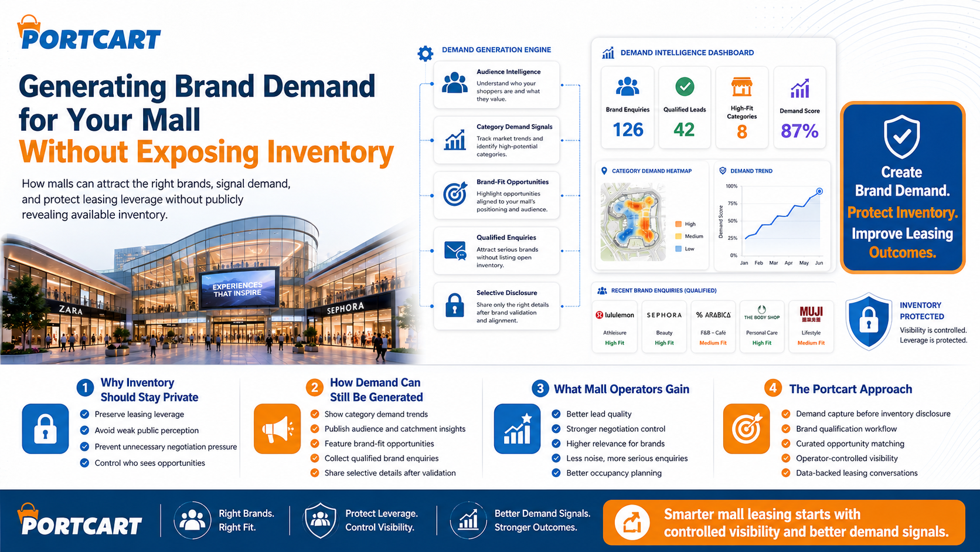Click the What Mall Operators Gain heading
This screenshot has height=552, width=980.
tap(621, 389)
